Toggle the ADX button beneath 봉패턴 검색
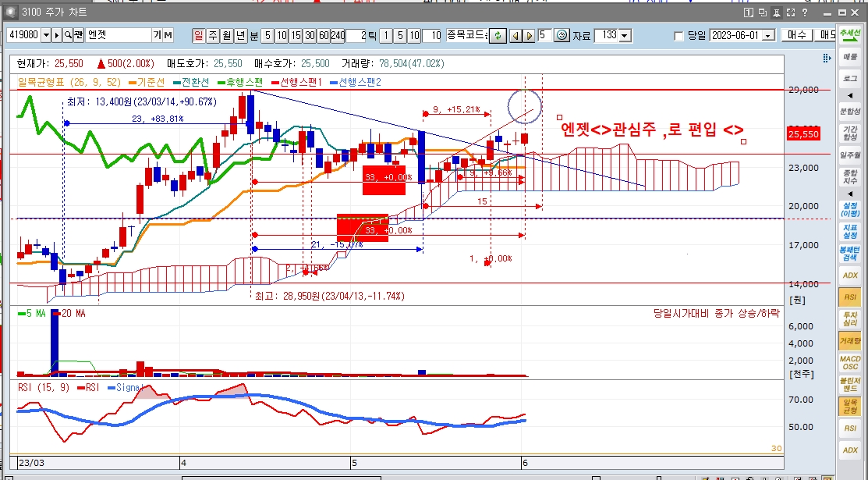Viewport: 868px width, 480px height. [850, 276]
